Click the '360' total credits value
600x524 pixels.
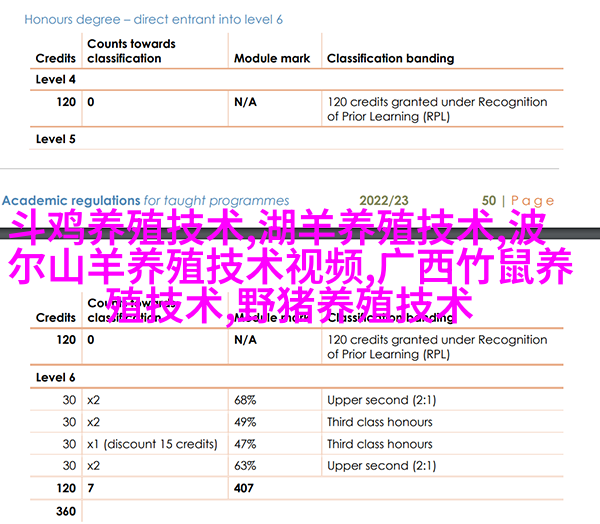point(66,511)
